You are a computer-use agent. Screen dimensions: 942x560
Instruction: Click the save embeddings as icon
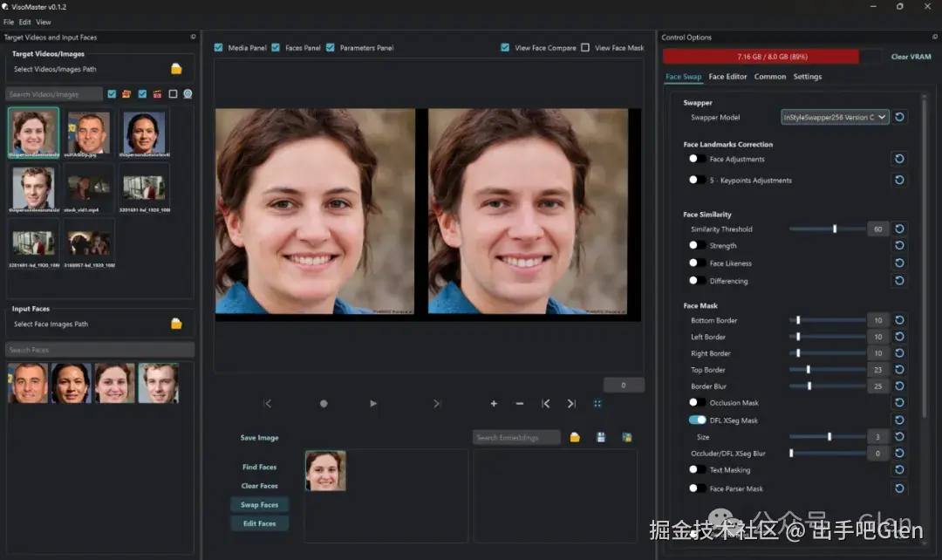[626, 437]
